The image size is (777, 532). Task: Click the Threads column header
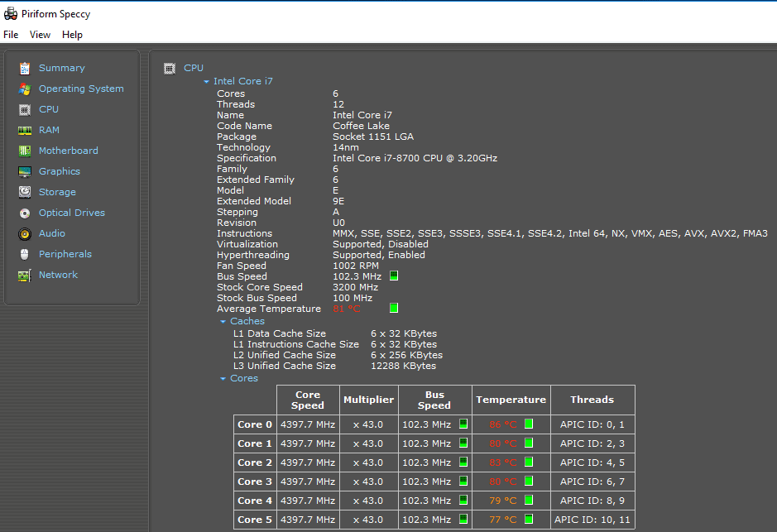coord(592,400)
